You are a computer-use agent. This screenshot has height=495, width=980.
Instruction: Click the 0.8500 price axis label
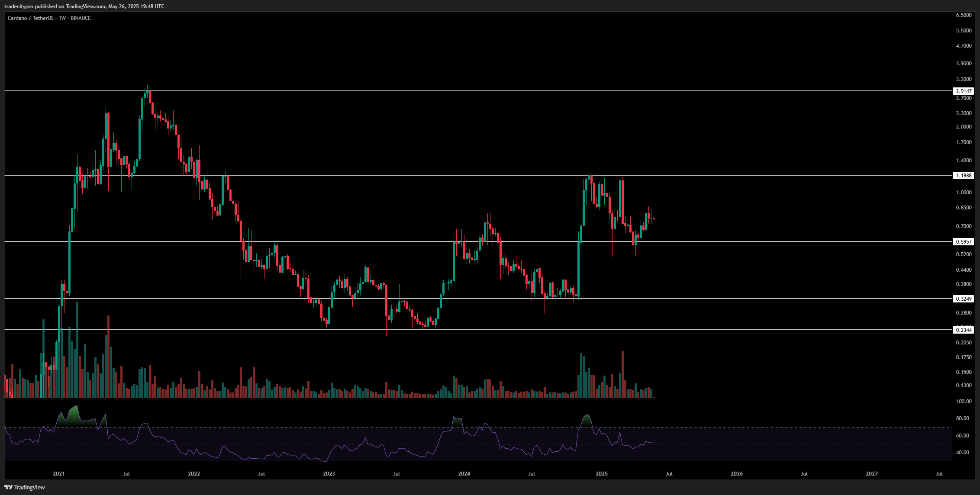click(964, 207)
